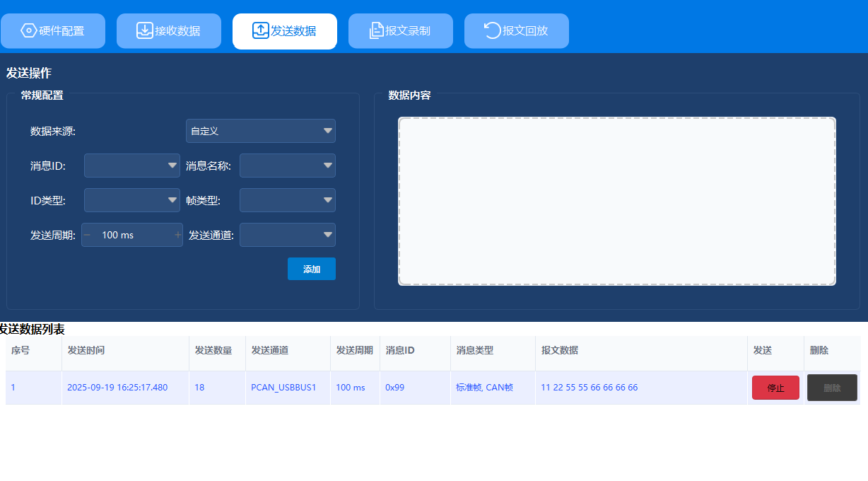Increase send period with plus button

click(177, 235)
